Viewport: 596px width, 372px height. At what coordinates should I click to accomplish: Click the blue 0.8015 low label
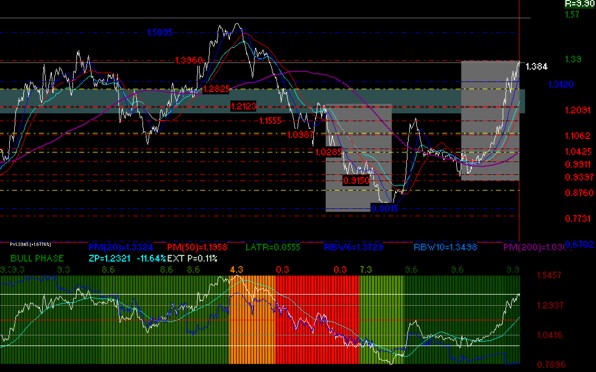(x=384, y=208)
